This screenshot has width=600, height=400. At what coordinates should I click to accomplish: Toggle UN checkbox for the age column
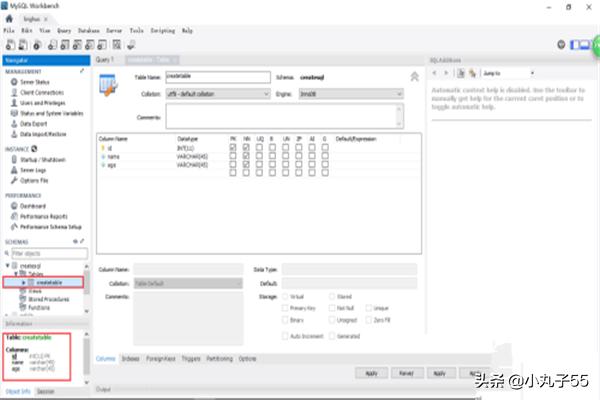click(285, 164)
